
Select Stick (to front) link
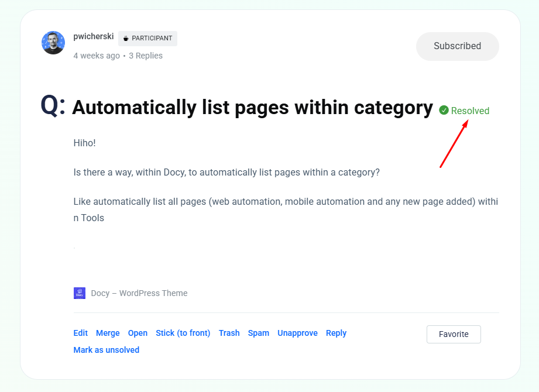(183, 333)
